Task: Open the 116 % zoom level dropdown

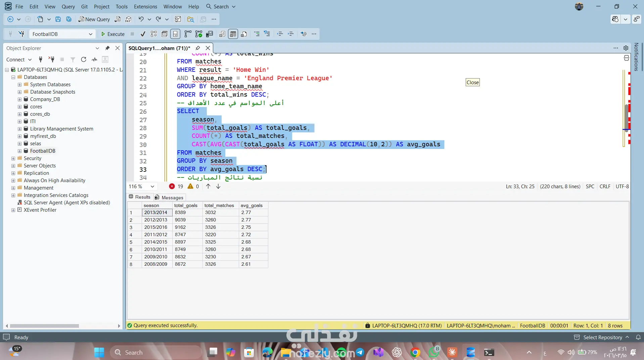Action: pyautogui.click(x=152, y=186)
